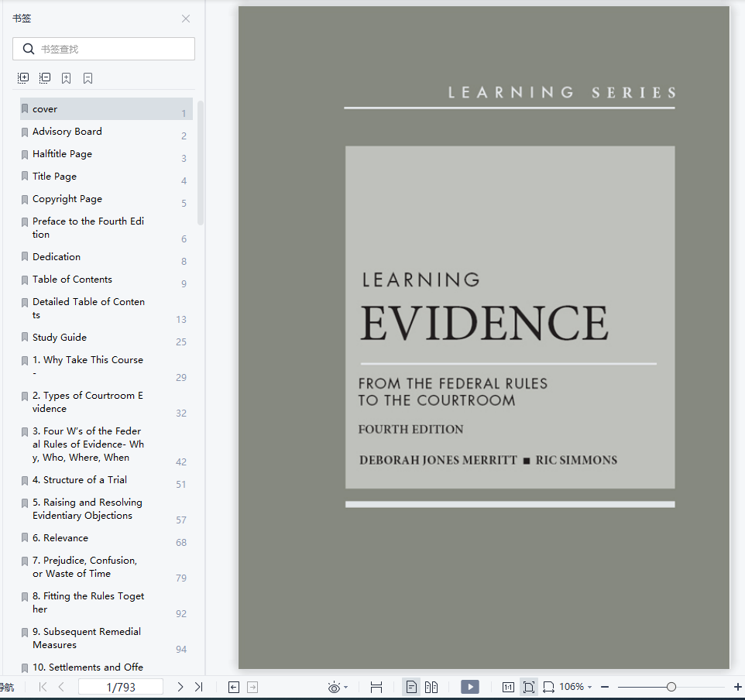The width and height of the screenshot is (745, 700).
Task: Go forward to the next view
Action: (252, 687)
